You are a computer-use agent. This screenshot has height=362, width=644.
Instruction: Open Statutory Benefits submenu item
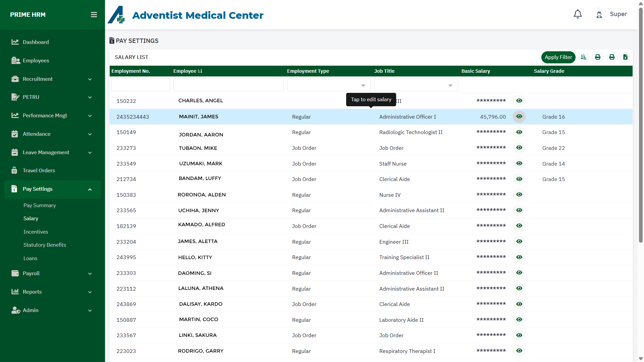(x=45, y=245)
